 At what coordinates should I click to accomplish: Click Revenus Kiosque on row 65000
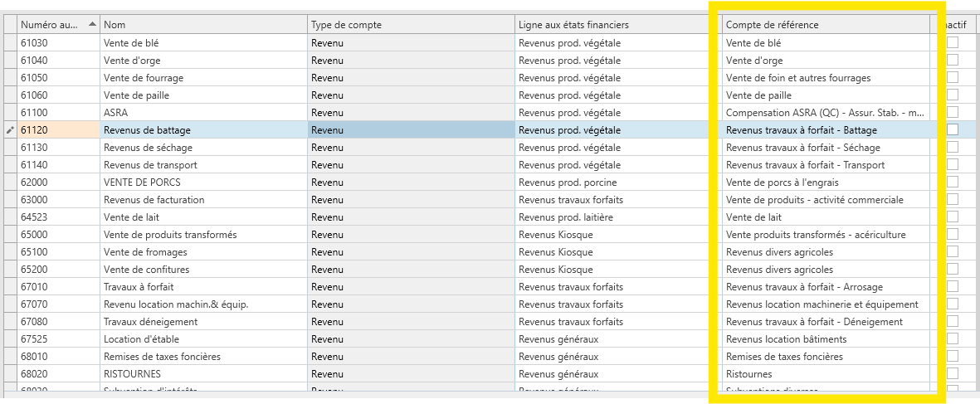(x=618, y=235)
